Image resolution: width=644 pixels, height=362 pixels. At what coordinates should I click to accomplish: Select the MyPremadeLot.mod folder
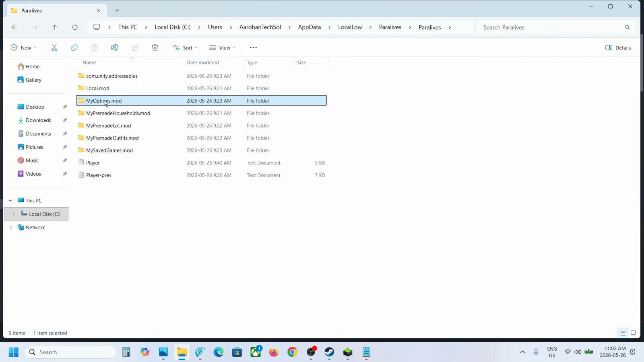tap(201, 126)
